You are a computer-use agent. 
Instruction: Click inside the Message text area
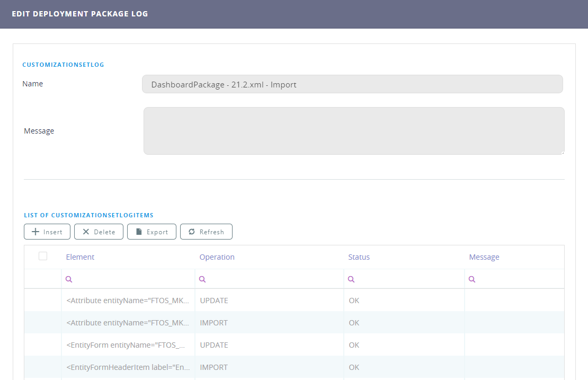point(353,130)
